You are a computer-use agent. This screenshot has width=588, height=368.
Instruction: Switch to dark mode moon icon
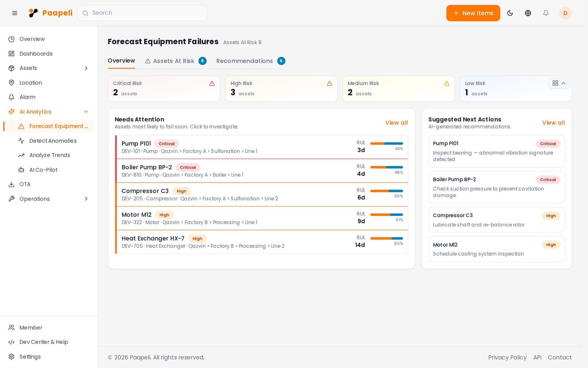[510, 13]
